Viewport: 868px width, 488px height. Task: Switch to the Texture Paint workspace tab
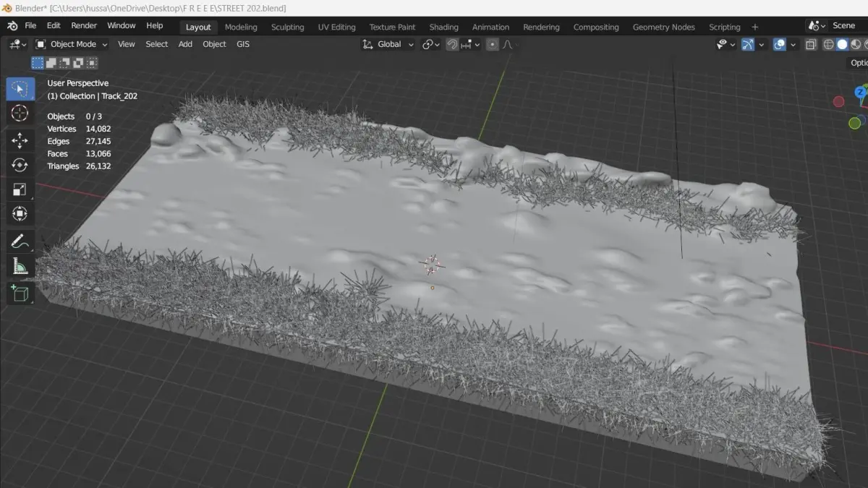pos(392,27)
